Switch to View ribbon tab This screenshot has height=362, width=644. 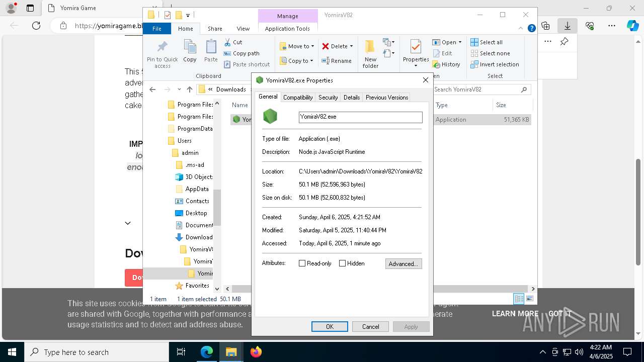point(243,29)
